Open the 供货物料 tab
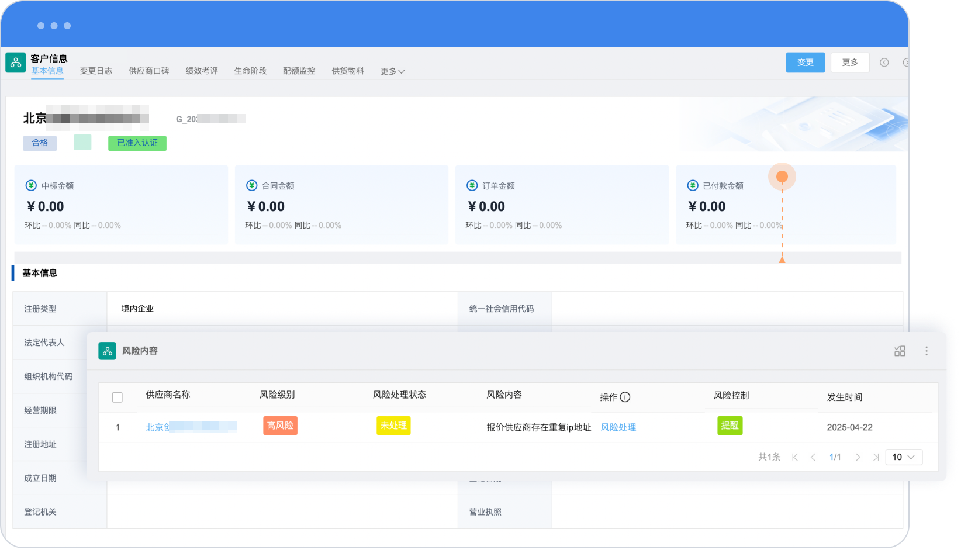The width and height of the screenshot is (961, 560). click(x=348, y=71)
